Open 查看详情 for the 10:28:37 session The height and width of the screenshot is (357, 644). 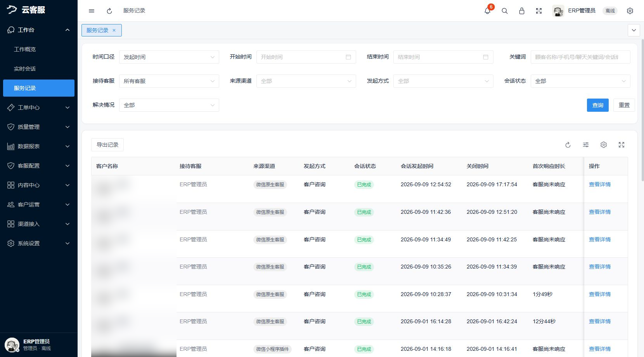(x=600, y=294)
